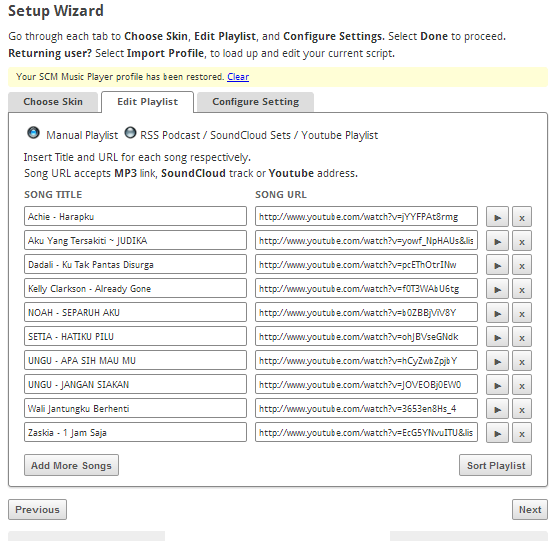Edit the Achie - Harapku title field
The width and height of the screenshot is (558, 541).
tap(135, 216)
